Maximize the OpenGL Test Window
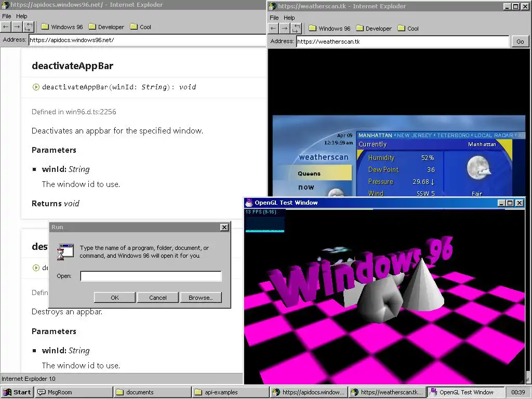 click(x=510, y=203)
